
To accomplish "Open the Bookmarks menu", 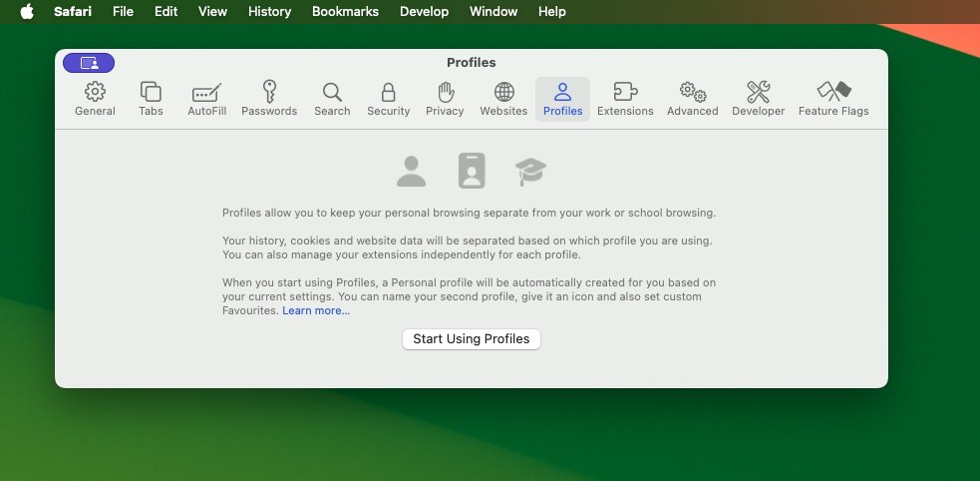I will click(x=347, y=12).
